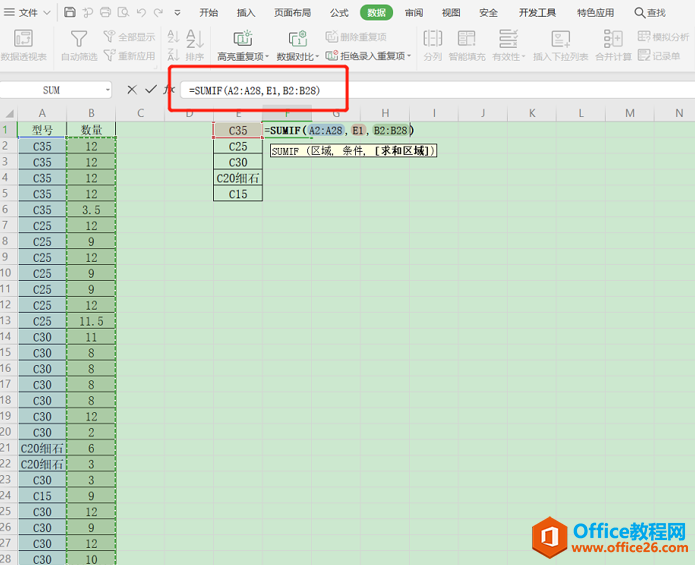Click cell E1 containing C35
This screenshot has width=695, height=565.
point(238,130)
